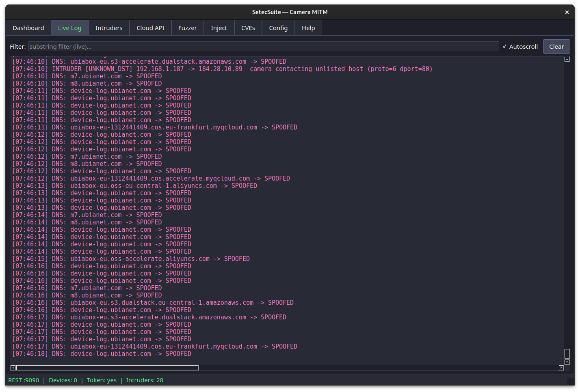Viewport: 580px width, 392px height.
Task: Click the Token: yes status item
Action: 102,380
